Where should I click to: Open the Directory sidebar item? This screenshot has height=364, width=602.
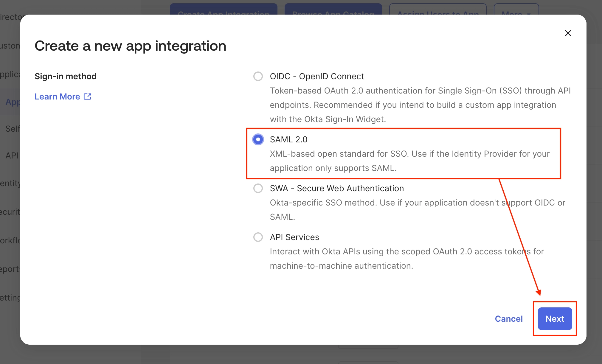tap(10, 17)
